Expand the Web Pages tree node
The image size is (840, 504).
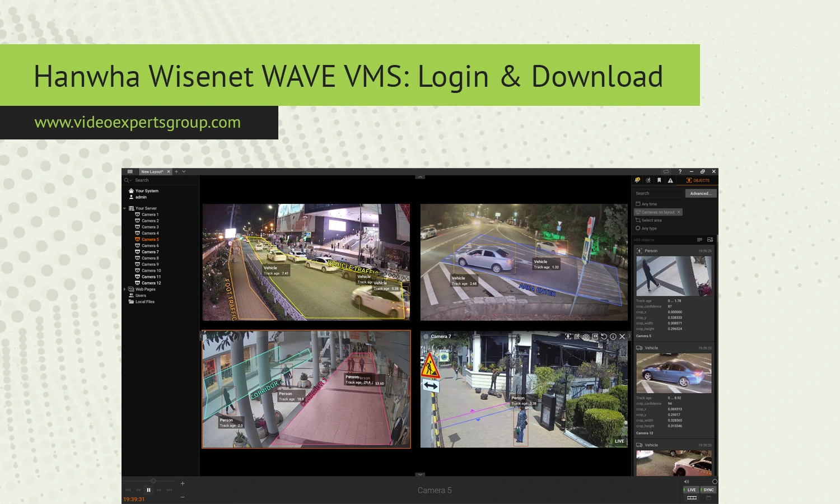pyautogui.click(x=125, y=290)
